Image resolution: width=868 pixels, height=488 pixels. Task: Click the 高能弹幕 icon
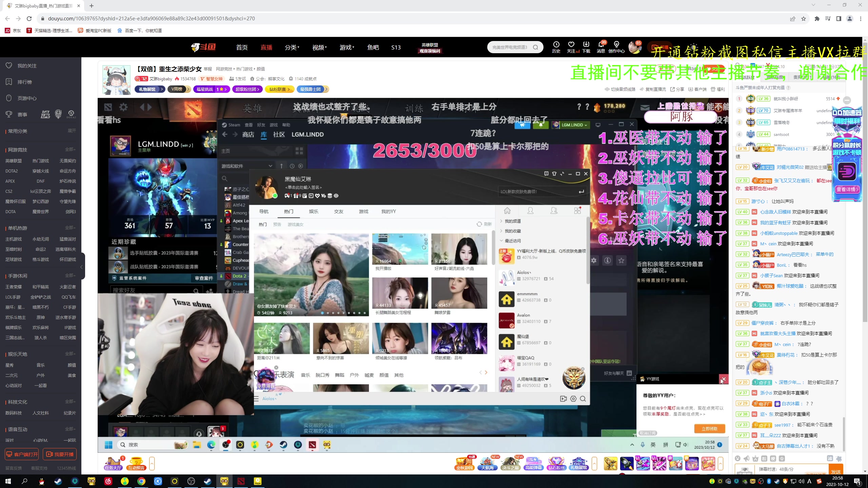(x=534, y=463)
